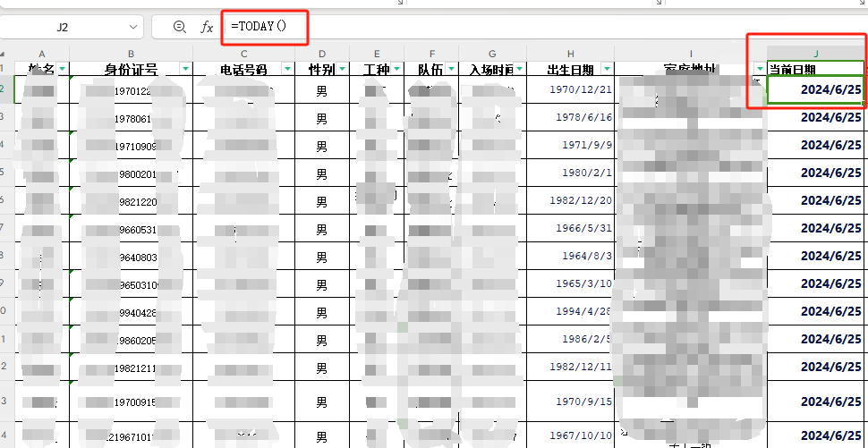Select the birth date cell 1982/12/11
868x448 pixels.
[x=571, y=367]
